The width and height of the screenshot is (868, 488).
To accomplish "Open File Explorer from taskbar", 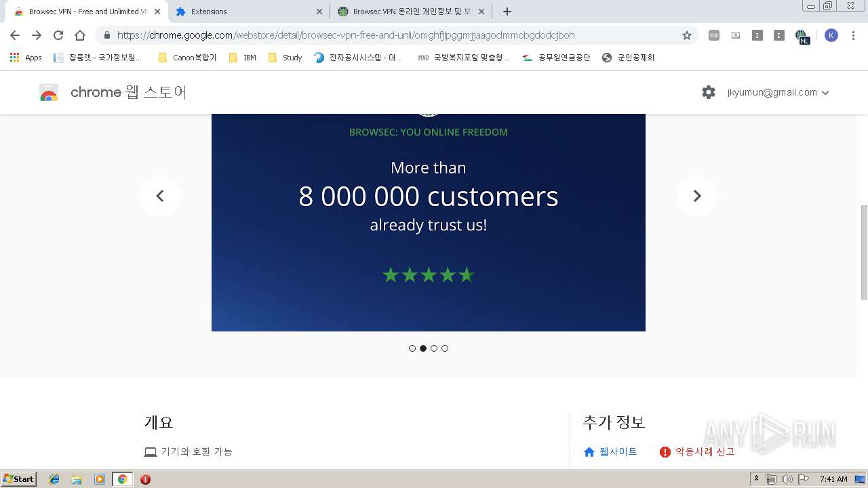I will pyautogui.click(x=77, y=479).
